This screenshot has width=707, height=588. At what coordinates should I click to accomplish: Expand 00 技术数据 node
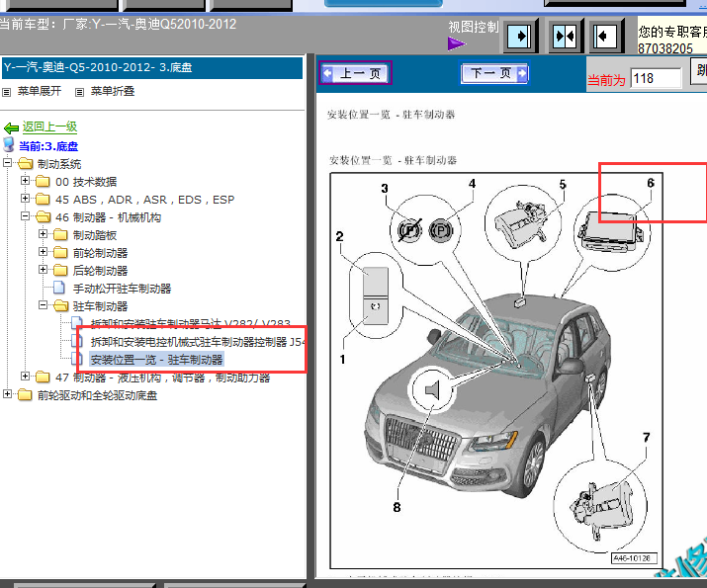(26, 181)
